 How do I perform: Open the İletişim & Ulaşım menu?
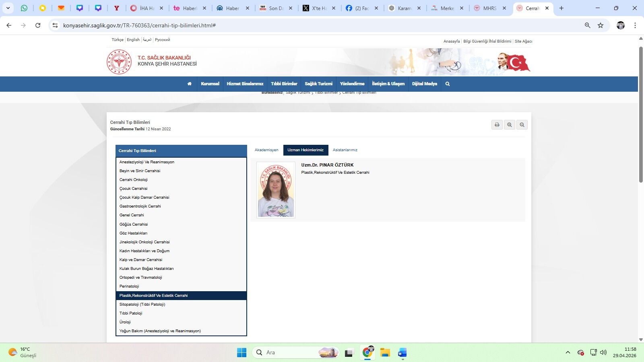tap(388, 84)
